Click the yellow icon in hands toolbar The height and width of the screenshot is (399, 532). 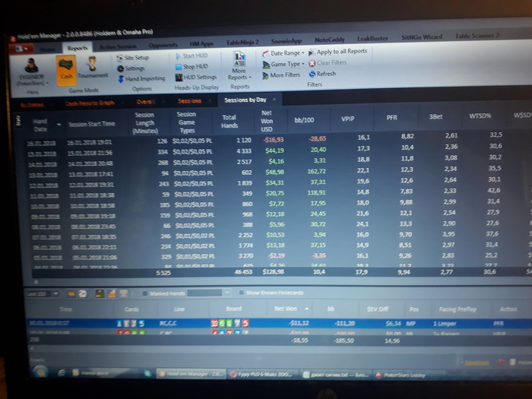tap(71, 294)
